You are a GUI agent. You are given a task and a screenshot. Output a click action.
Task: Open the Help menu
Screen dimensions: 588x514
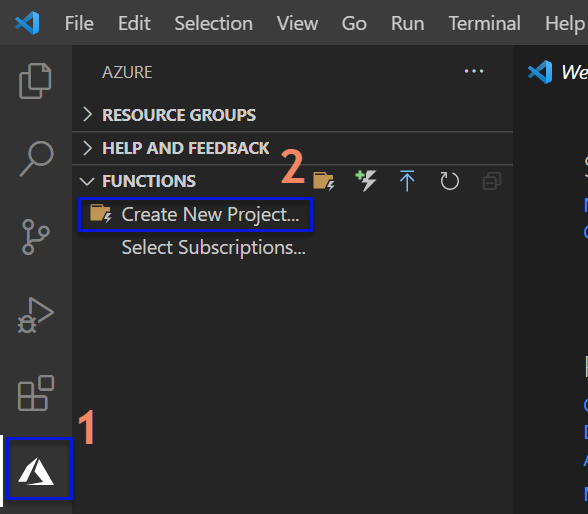(x=565, y=23)
